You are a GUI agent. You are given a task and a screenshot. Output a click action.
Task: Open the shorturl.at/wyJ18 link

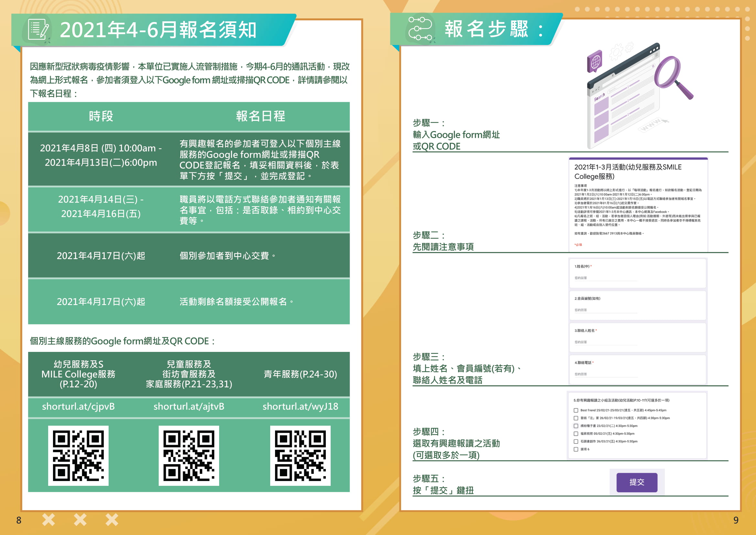300,407
